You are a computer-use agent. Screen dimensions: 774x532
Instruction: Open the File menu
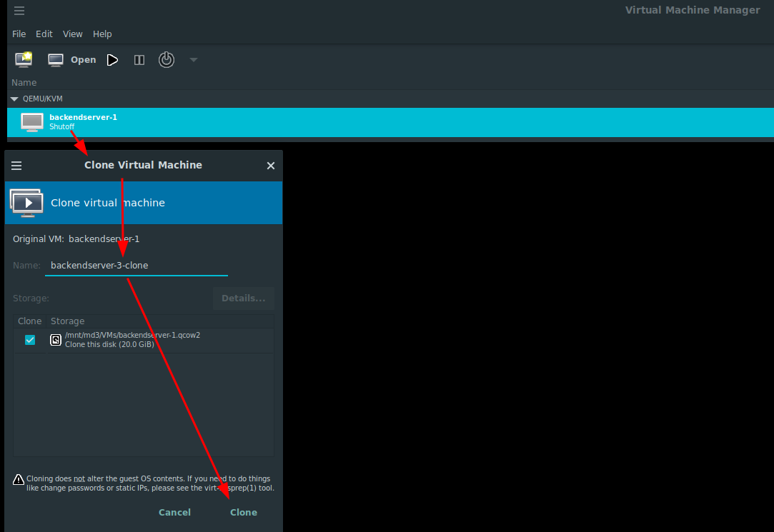click(19, 34)
